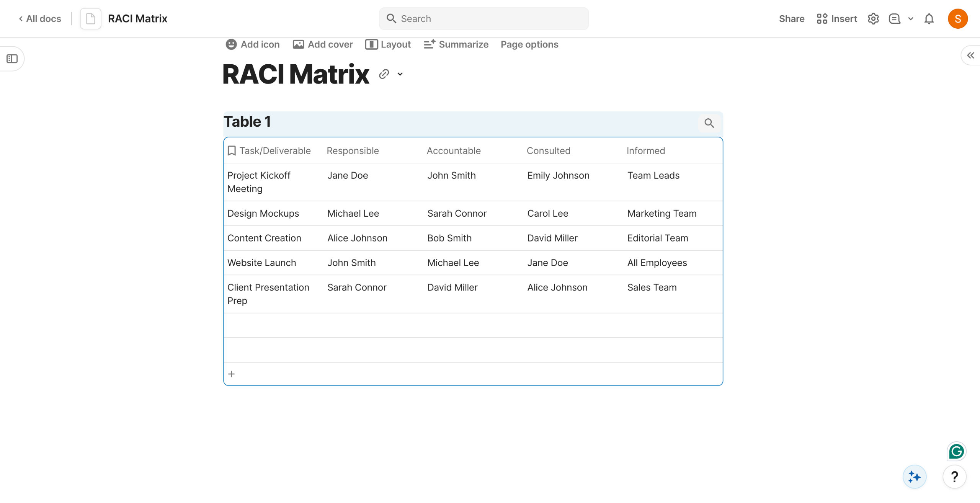Click the document page icon beside title
980x503 pixels.
click(91, 19)
